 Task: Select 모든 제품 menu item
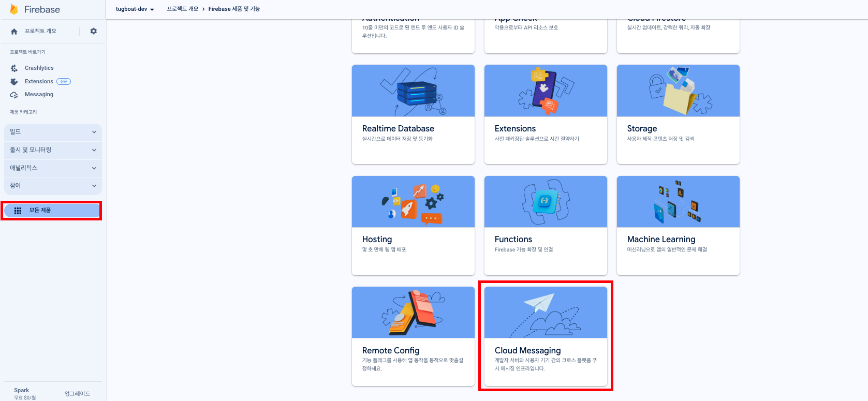52,211
